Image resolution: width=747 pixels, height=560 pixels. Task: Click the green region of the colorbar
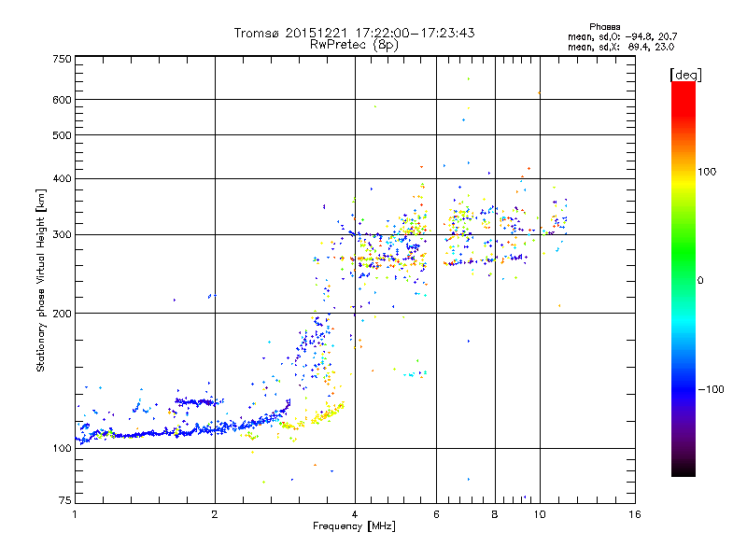684,252
